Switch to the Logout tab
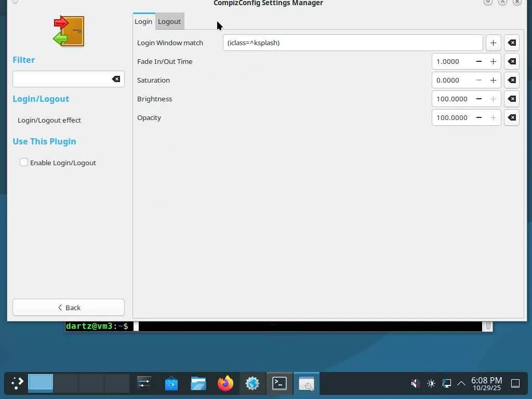The width and height of the screenshot is (532, 399). click(169, 21)
